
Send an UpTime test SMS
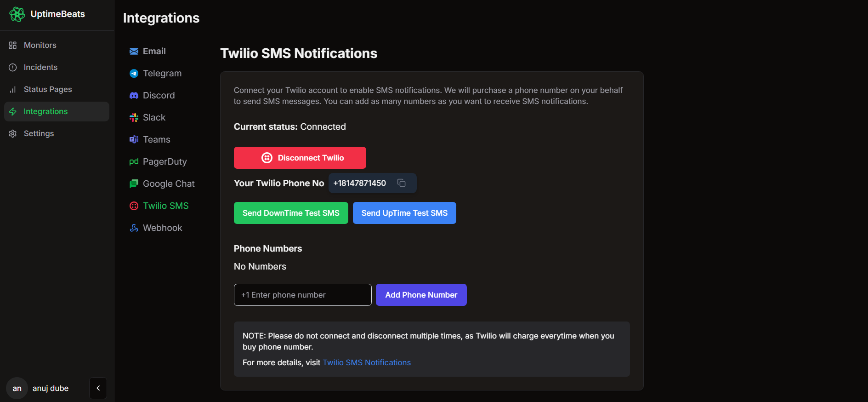pyautogui.click(x=404, y=213)
